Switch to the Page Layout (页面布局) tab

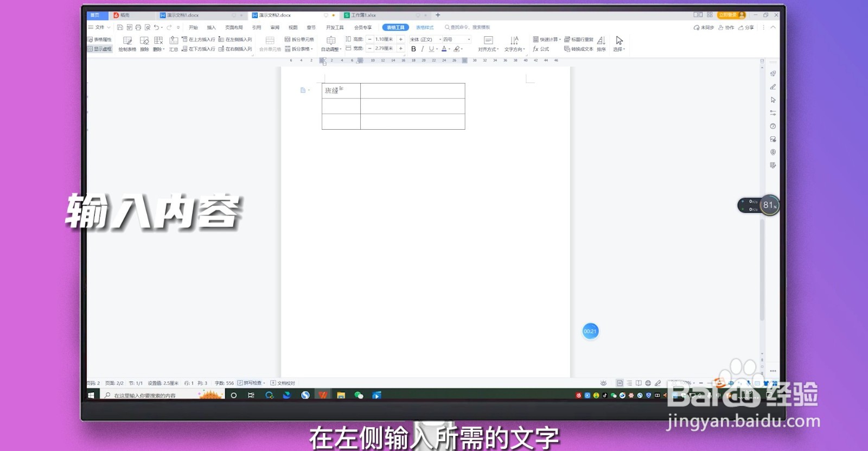tap(234, 27)
